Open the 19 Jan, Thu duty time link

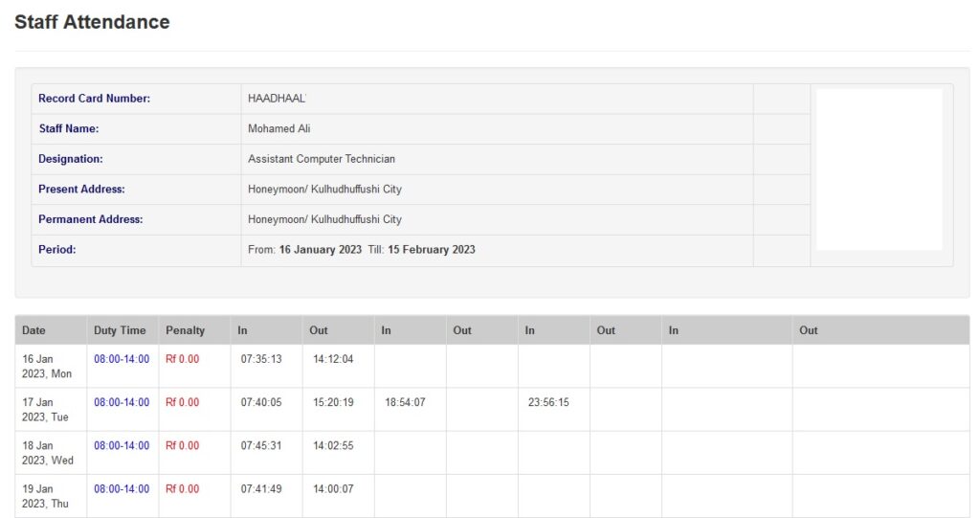point(122,488)
